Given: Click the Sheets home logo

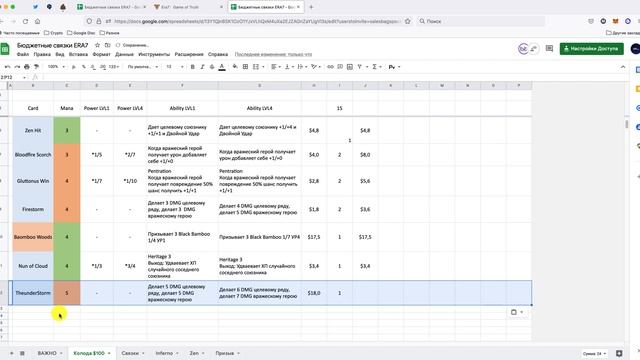Looking at the screenshot, I should (x=5, y=49).
